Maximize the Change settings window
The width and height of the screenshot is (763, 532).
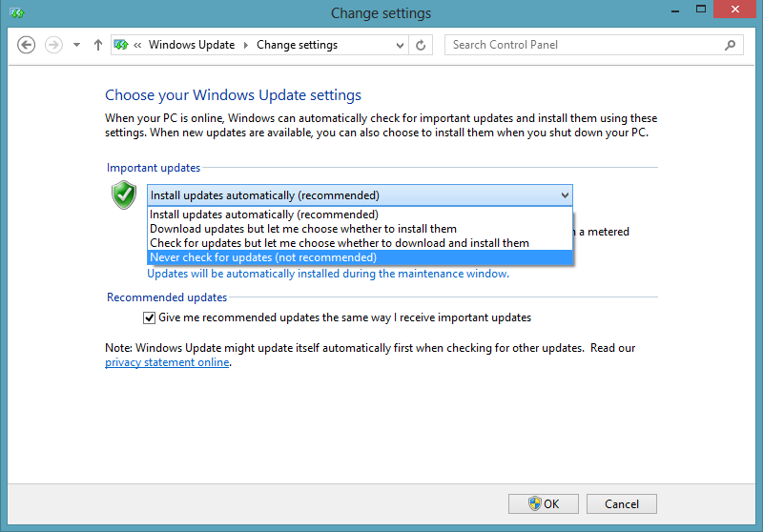point(701,9)
